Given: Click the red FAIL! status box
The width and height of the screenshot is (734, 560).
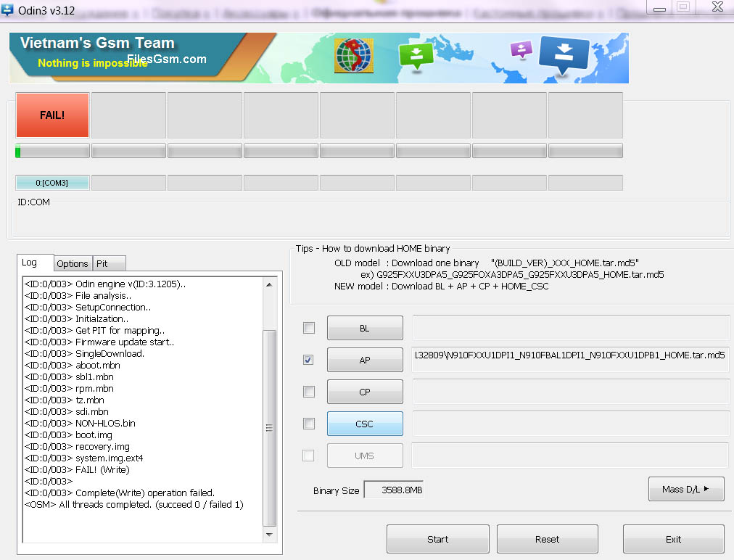Looking at the screenshot, I should tap(52, 115).
